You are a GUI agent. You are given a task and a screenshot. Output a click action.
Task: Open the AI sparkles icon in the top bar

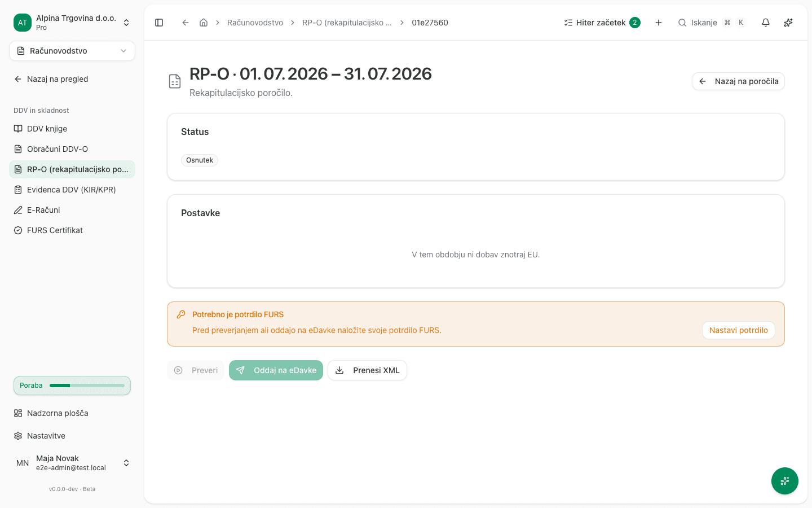click(788, 23)
